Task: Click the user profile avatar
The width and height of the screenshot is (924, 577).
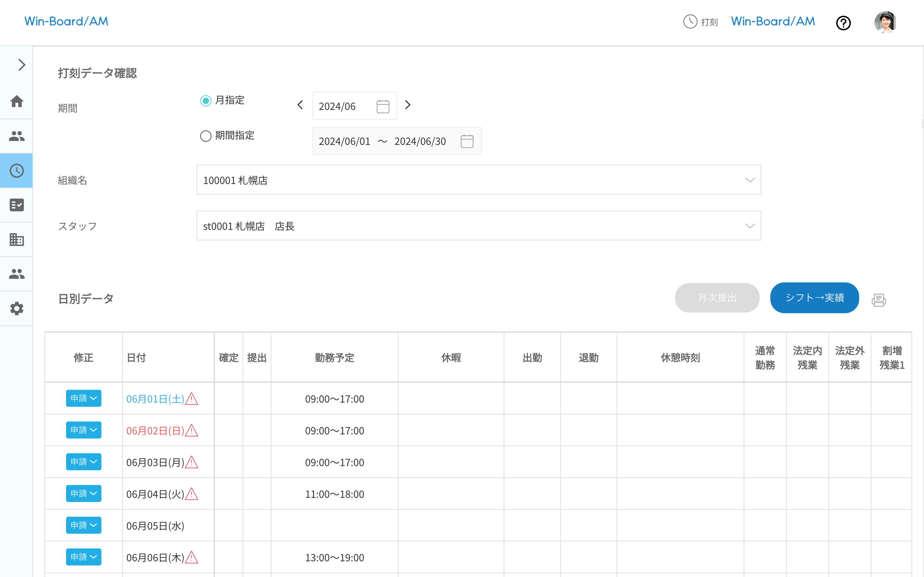Action: click(x=885, y=22)
